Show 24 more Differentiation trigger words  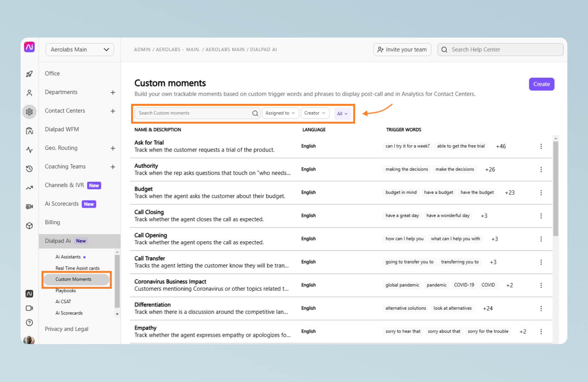pyautogui.click(x=488, y=308)
